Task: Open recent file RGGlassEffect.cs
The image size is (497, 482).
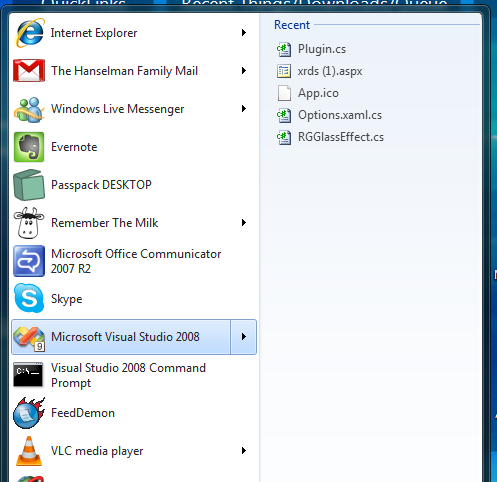Action: (x=341, y=137)
